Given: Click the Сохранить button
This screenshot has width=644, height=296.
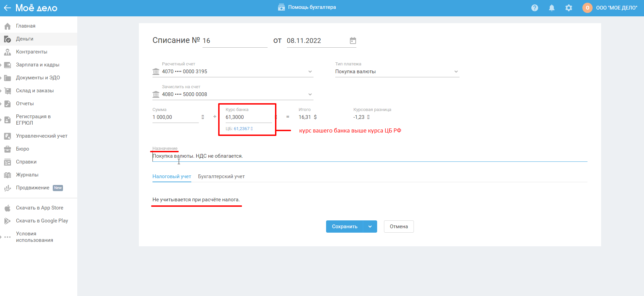Looking at the screenshot, I should pyautogui.click(x=344, y=227).
